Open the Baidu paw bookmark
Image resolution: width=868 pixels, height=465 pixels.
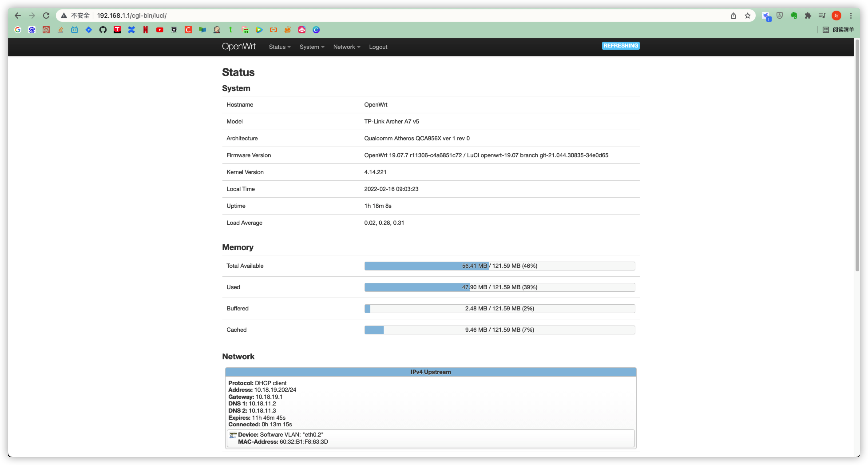coord(32,30)
